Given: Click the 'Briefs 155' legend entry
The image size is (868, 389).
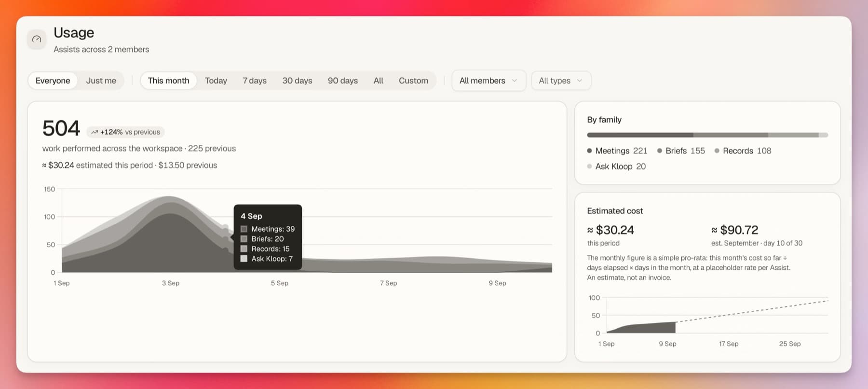Looking at the screenshot, I should point(681,151).
